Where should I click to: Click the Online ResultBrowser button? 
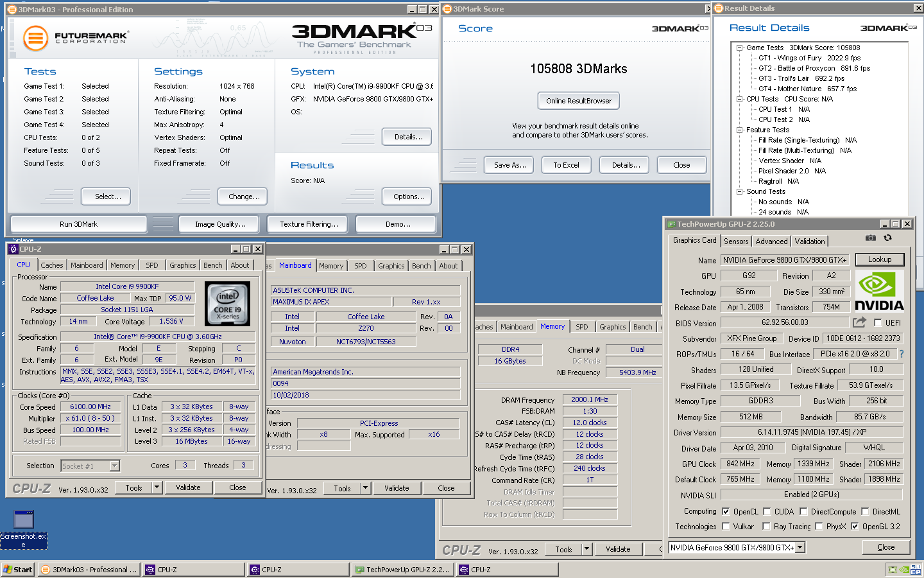(x=579, y=101)
